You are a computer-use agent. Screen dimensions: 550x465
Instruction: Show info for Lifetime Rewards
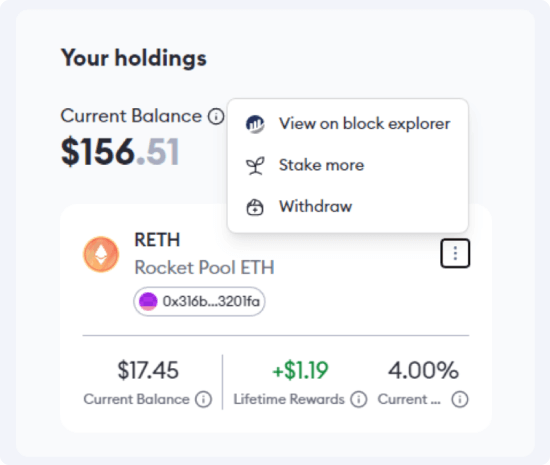[x=358, y=399]
